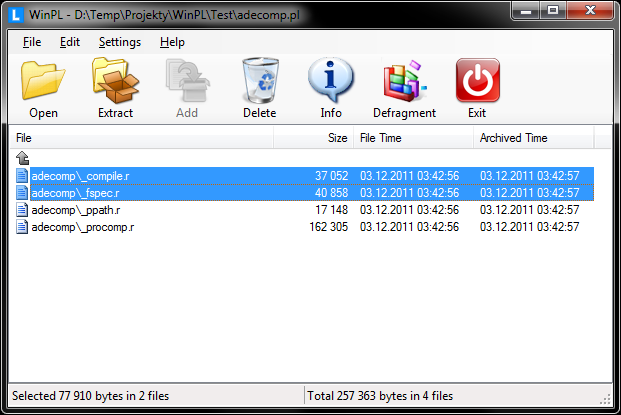Click the file icon of adecomp\_procomp.r
The image size is (621, 415).
(x=22, y=227)
